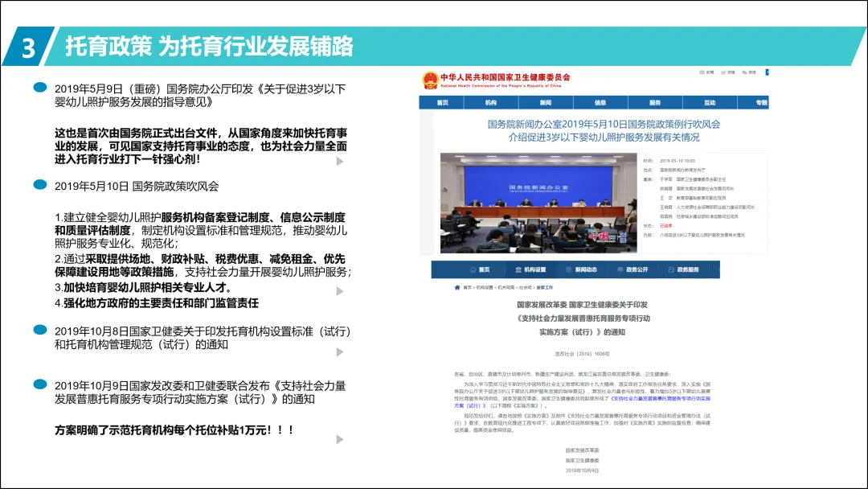Screen dimensions: 868x489
Task: Click the English subtitle National Health Commission
Action: coord(501,86)
